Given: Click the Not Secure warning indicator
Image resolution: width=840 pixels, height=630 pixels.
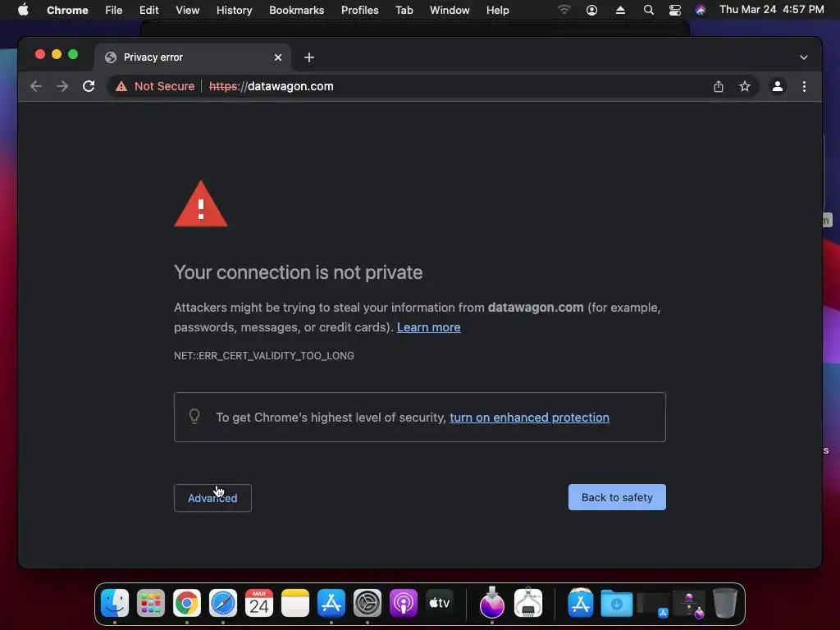Looking at the screenshot, I should [155, 86].
